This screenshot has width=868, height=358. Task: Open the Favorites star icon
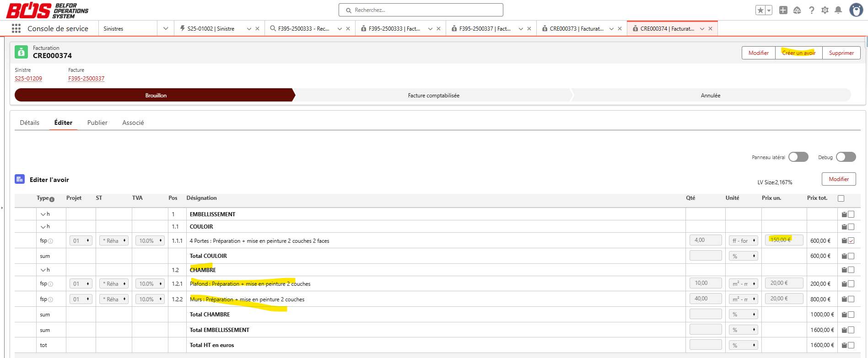coord(760,10)
